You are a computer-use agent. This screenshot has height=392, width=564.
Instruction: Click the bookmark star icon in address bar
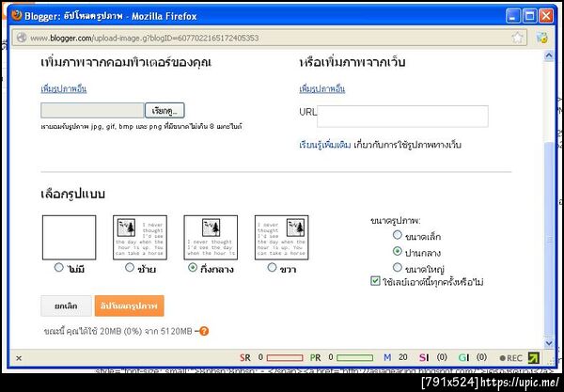point(517,38)
